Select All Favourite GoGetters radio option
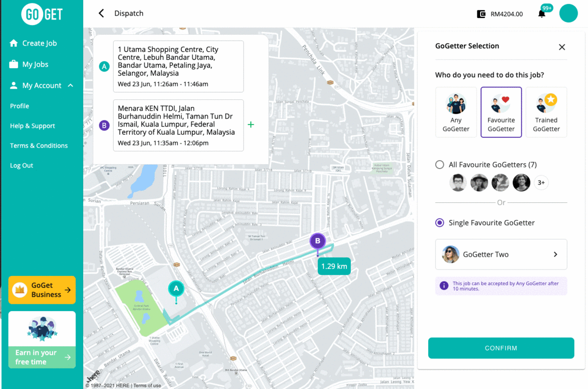 pyautogui.click(x=440, y=165)
